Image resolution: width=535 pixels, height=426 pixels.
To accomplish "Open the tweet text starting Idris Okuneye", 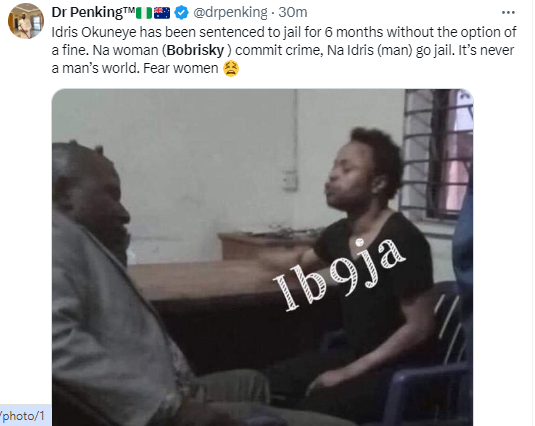I will click(284, 50).
